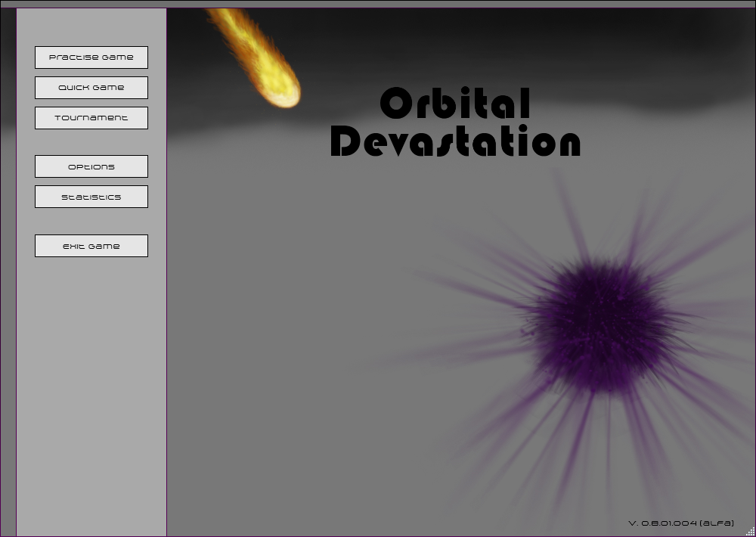This screenshot has width=756, height=537.
Task: Open the Options menu
Action: point(91,166)
